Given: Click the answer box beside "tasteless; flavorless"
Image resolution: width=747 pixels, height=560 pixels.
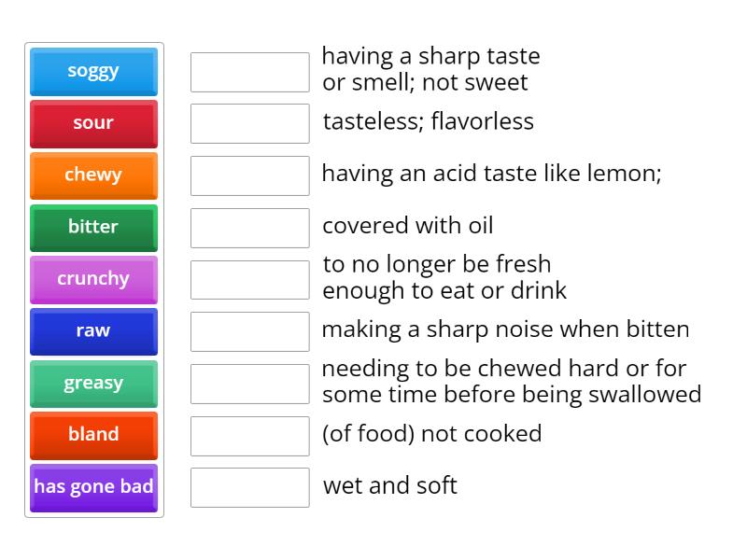Looking at the screenshot, I should 248,122.
